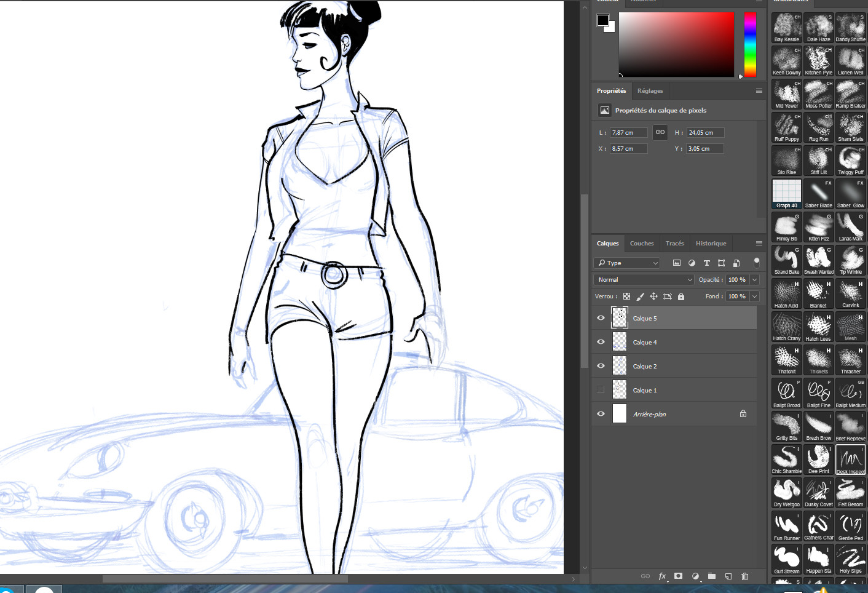
Task: Select the Chic Shamble brush
Action: 787,460
